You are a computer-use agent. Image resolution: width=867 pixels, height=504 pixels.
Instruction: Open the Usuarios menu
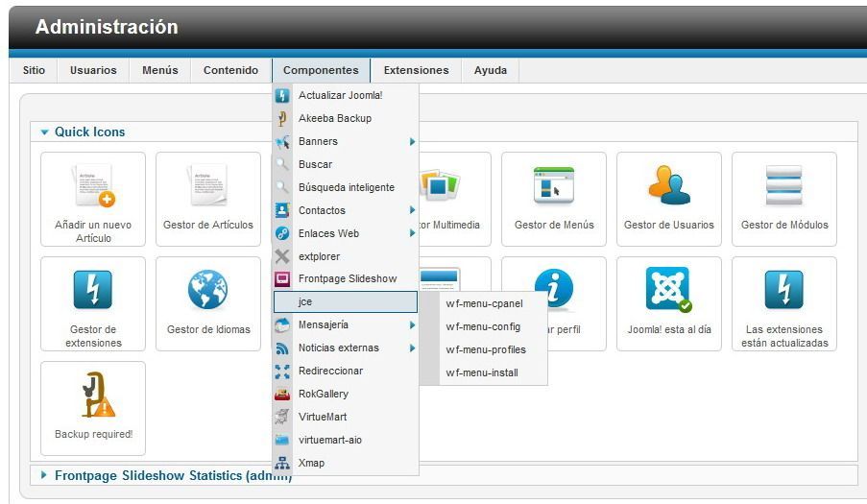click(93, 70)
